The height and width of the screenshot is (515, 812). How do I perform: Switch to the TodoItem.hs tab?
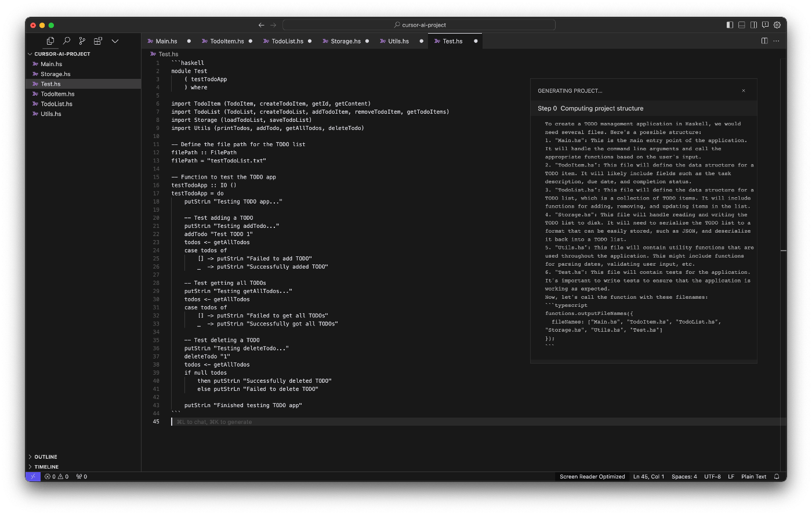[227, 41]
